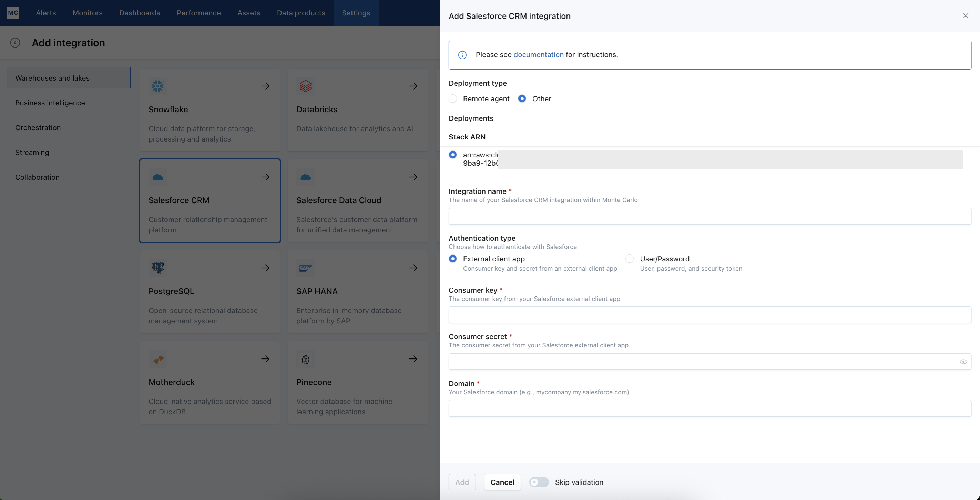This screenshot has width=980, height=500.
Task: Click the MC logo icon
Action: click(x=13, y=12)
